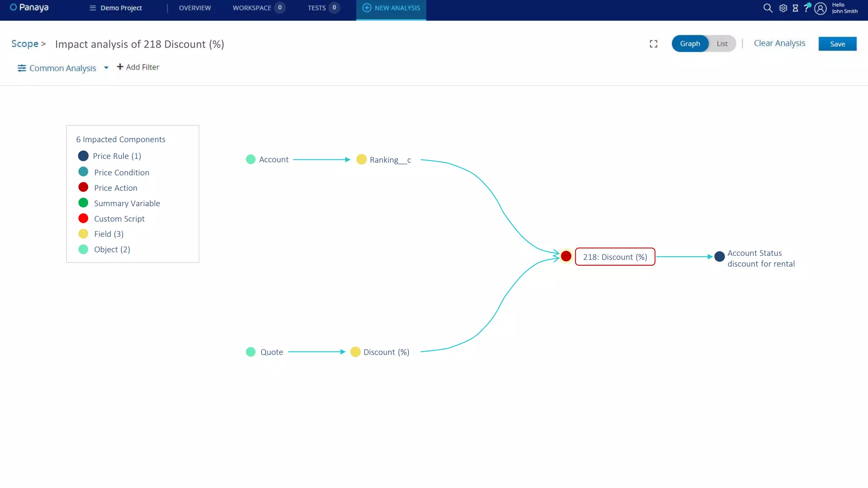Expand the Common Analysis dropdown arrow

106,68
